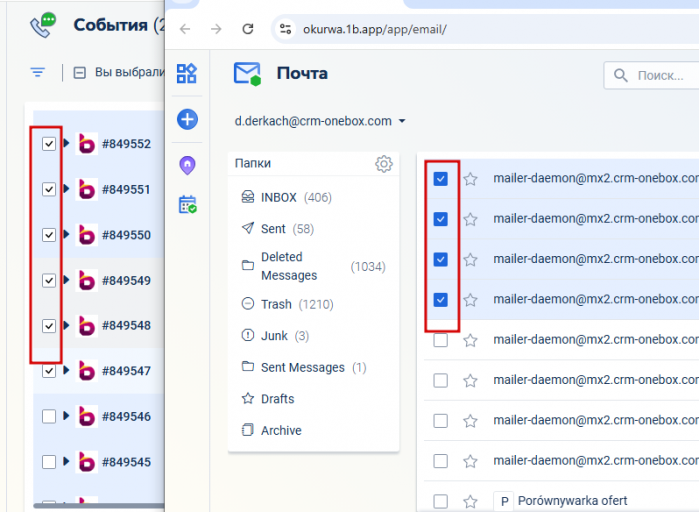This screenshot has width=699, height=512.
Task: Expand event #849545 row arrow
Action: click(66, 461)
